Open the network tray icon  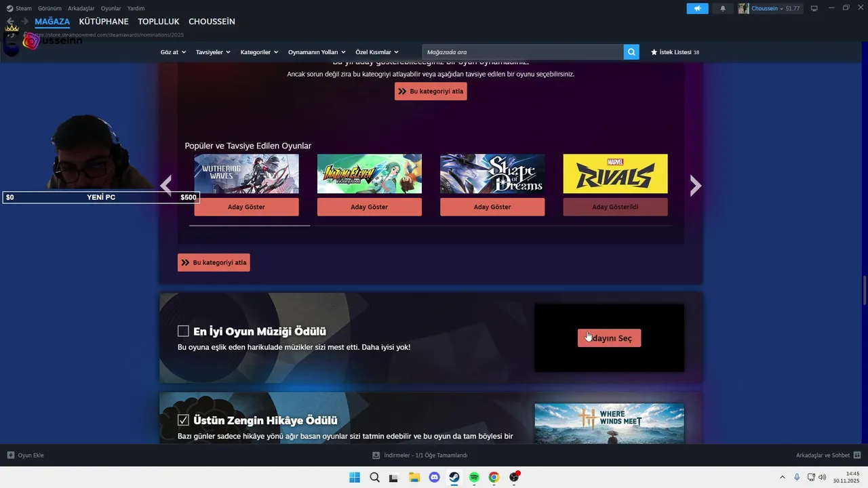click(811, 477)
